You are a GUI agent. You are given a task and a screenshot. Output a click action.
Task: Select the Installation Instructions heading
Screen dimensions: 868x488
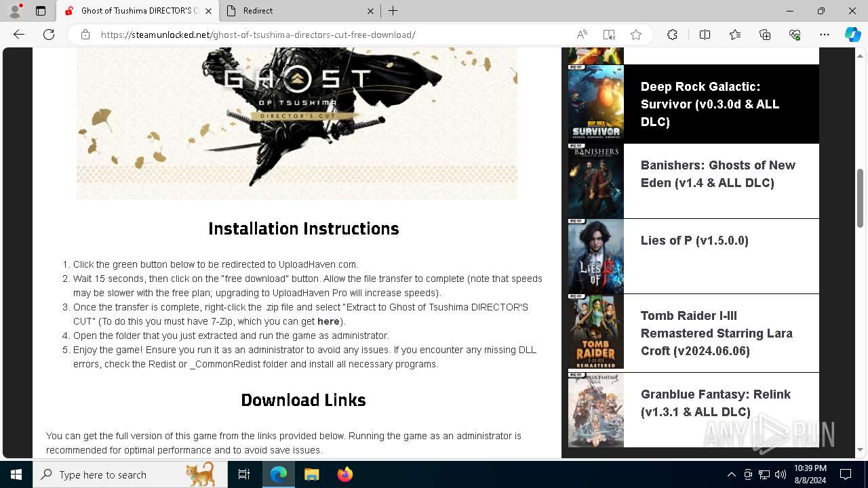(303, 229)
